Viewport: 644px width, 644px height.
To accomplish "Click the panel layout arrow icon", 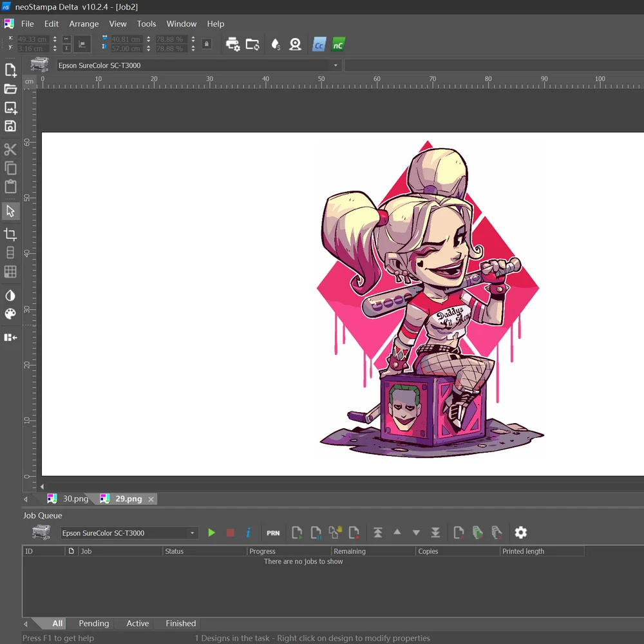I will (10, 337).
